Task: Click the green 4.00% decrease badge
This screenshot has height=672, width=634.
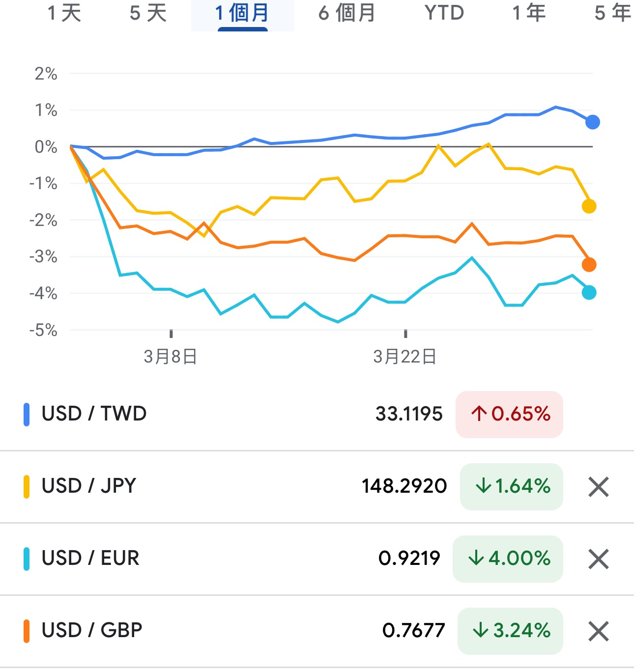Action: click(508, 559)
